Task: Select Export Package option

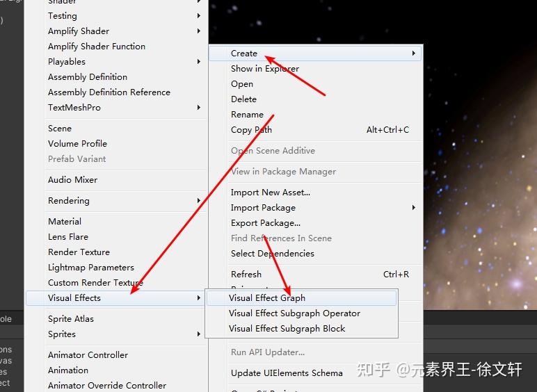Action: click(x=314, y=223)
